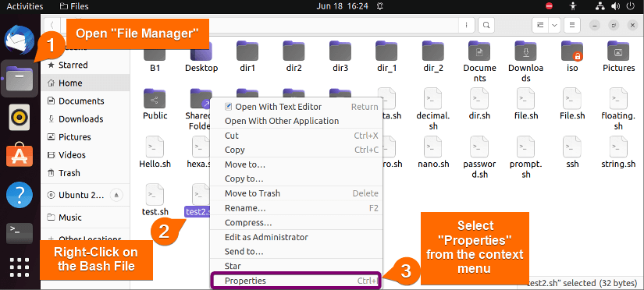Select the floating.sh file

618,109
